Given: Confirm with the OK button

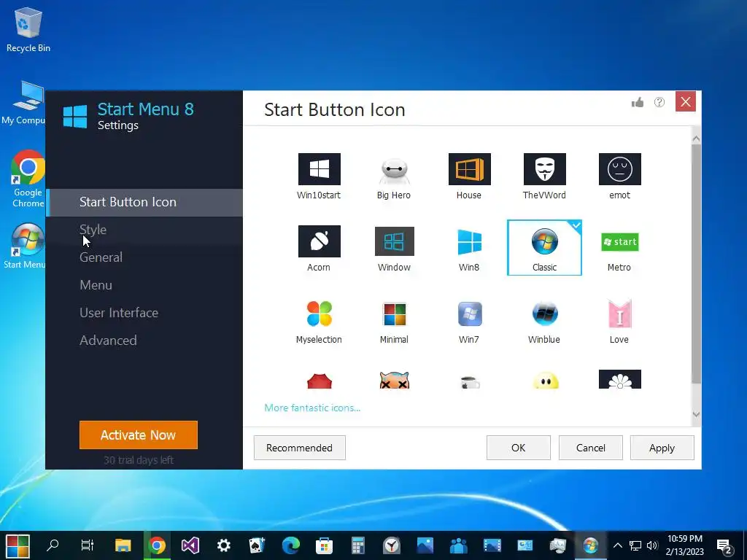Looking at the screenshot, I should click(x=519, y=448).
